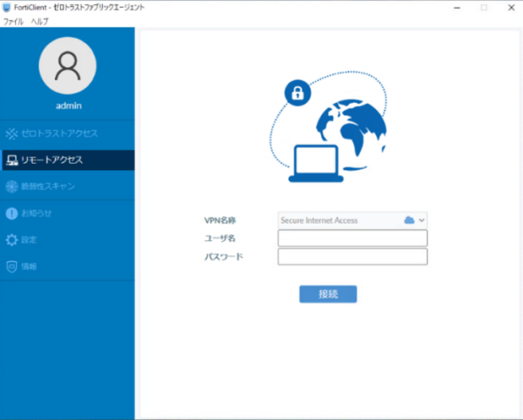Select リモートアクセス in the sidebar
The height and width of the screenshot is (420, 523).
(x=68, y=160)
